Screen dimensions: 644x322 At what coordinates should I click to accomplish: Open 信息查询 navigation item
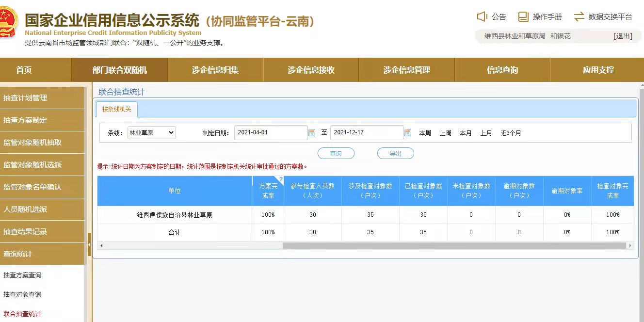click(x=502, y=70)
